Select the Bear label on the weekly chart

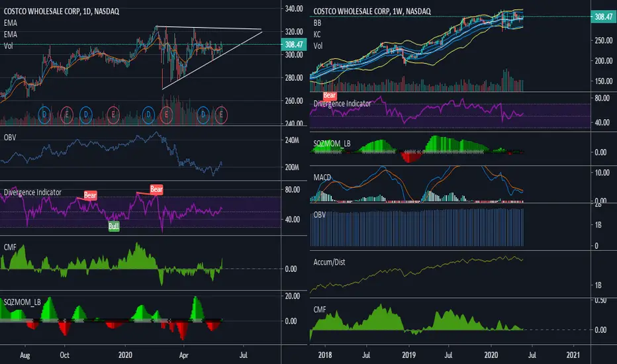330,95
